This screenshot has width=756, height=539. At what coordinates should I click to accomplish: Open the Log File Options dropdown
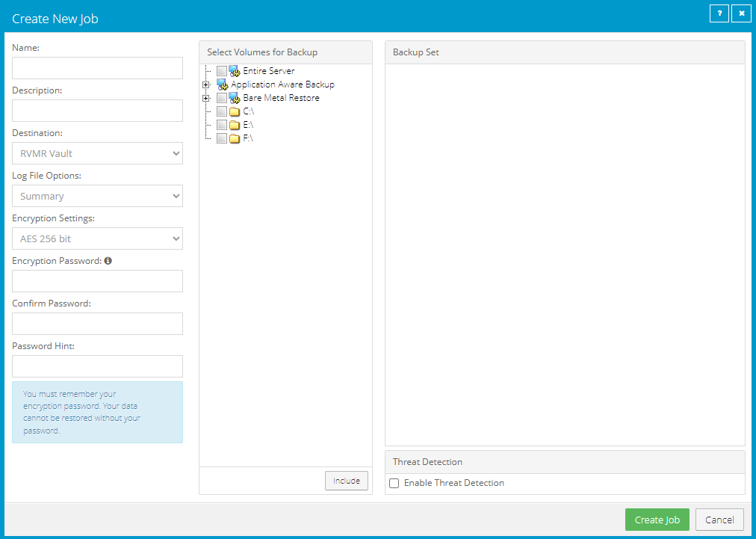97,195
